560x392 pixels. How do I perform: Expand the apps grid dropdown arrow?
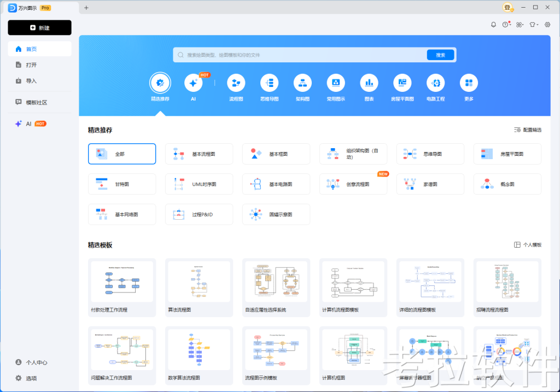pyautogui.click(x=520, y=25)
